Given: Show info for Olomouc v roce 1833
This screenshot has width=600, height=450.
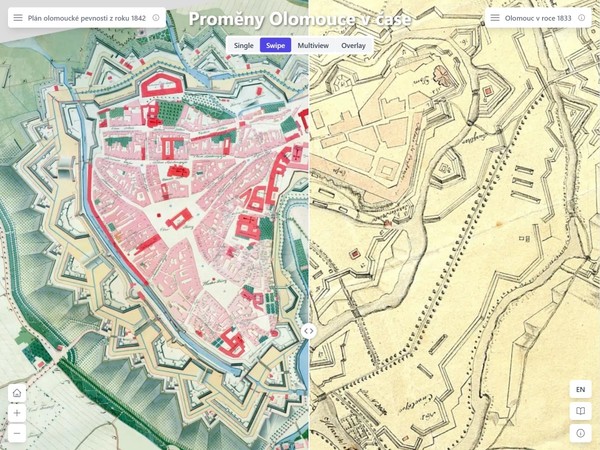Looking at the screenshot, I should tap(582, 18).
